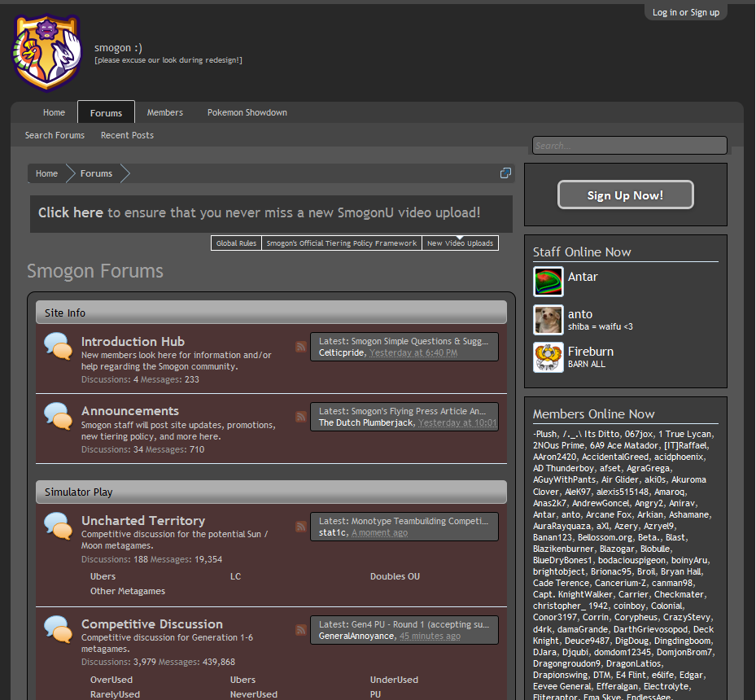Open stat1c's profile link
Image resolution: width=756 pixels, height=700 pixels.
(x=332, y=532)
